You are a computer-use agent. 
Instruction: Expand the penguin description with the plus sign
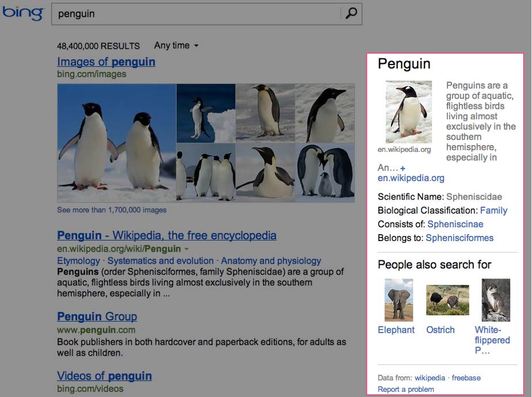point(403,168)
